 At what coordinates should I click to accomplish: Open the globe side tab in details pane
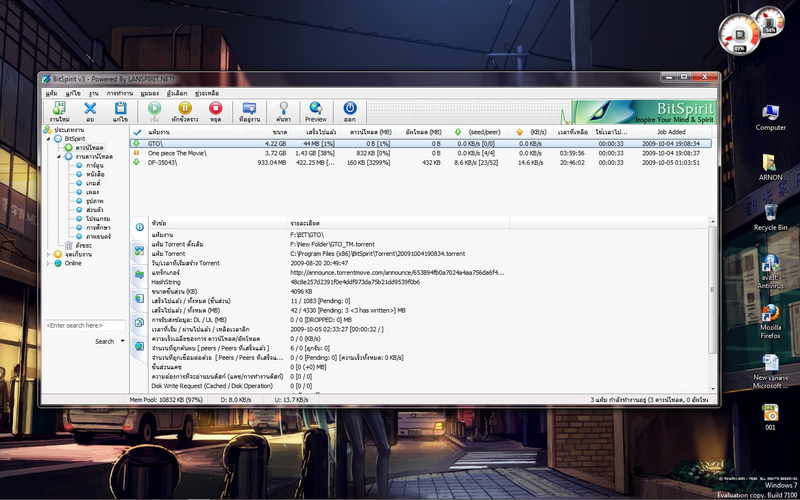tap(139, 346)
